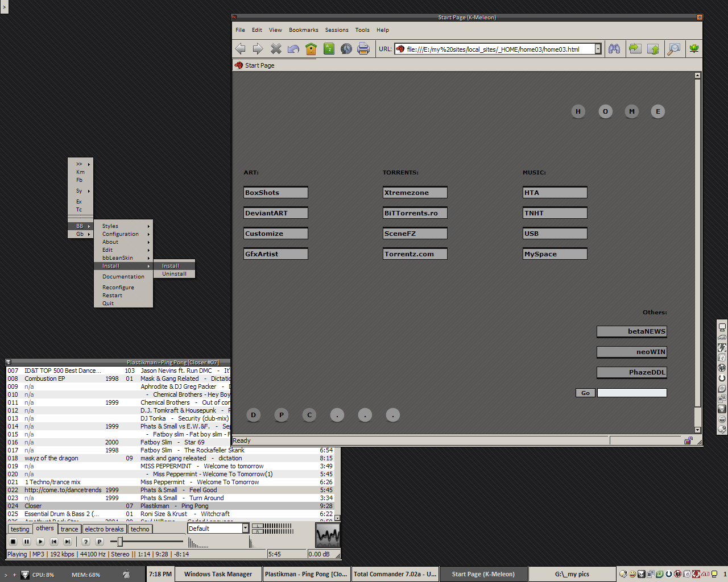
Task: Open the File menu in K-Meleon
Action: click(x=241, y=30)
